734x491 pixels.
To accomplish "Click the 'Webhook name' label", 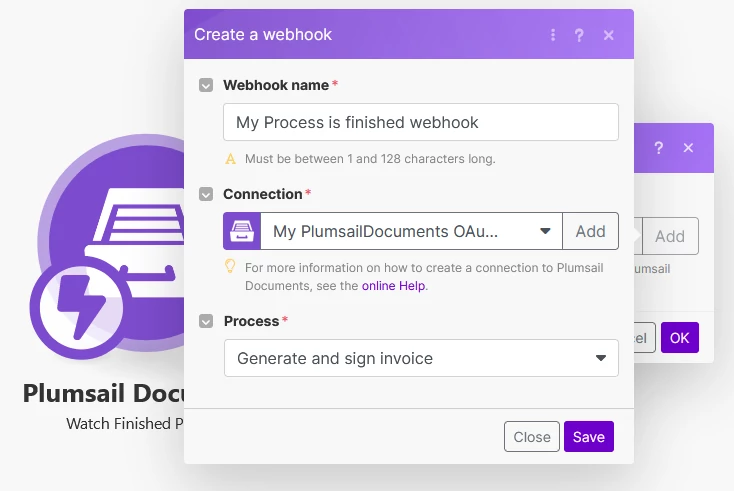I will pyautogui.click(x=276, y=85).
